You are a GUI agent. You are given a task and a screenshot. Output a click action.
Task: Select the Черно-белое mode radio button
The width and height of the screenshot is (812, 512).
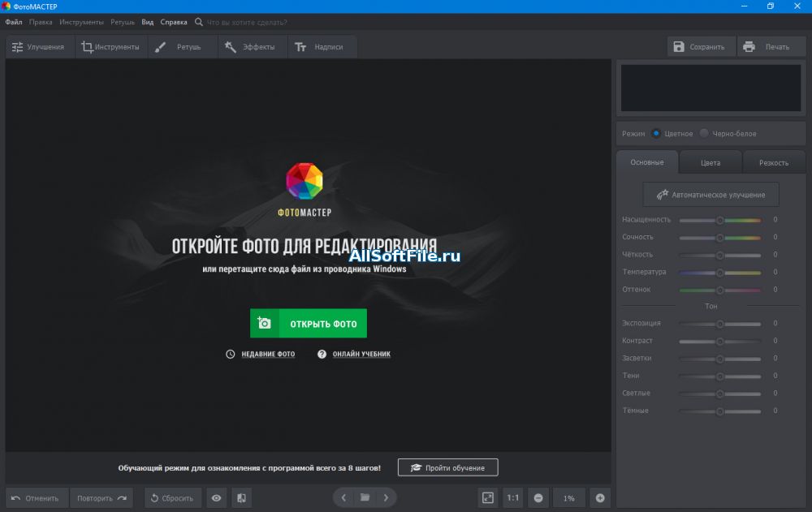click(x=704, y=134)
